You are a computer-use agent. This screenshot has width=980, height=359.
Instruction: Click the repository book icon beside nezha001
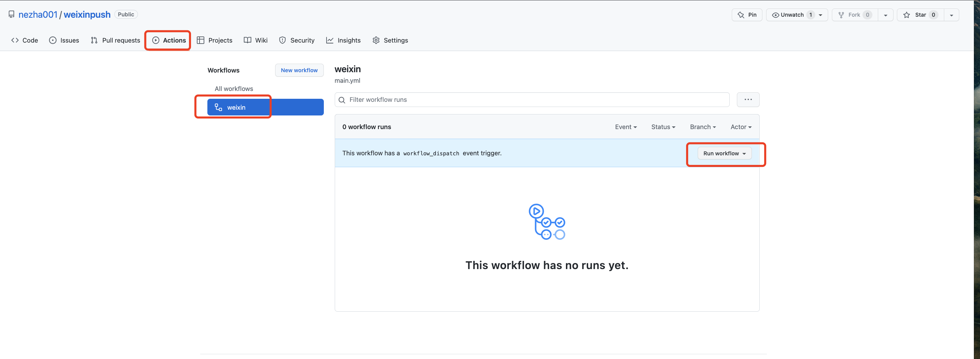pos(12,14)
